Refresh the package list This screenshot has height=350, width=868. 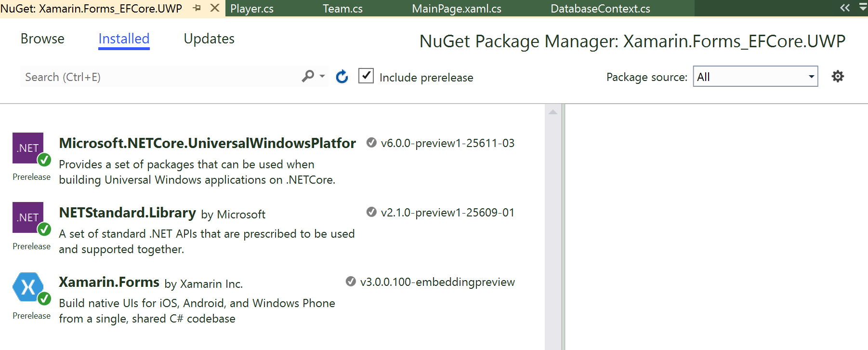click(342, 76)
